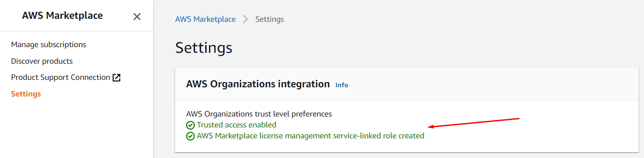This screenshot has width=644, height=158.
Task: Click the check icon beside service-linked role created
Action: coord(190,136)
